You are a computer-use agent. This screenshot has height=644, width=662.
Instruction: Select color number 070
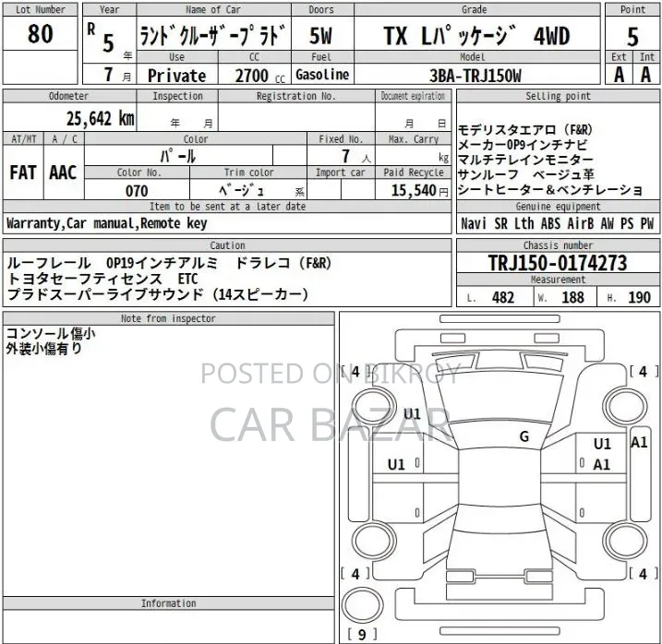137,191
